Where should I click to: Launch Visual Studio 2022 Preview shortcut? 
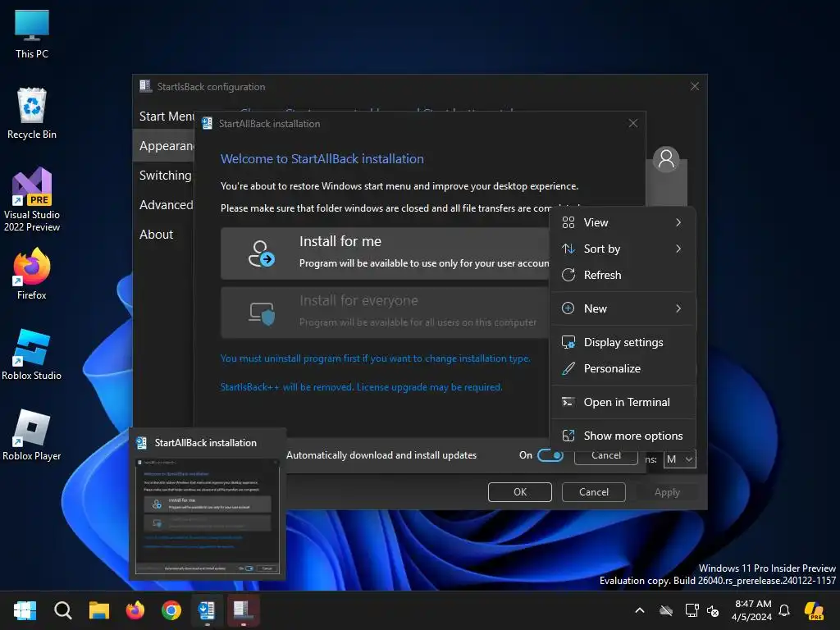(32, 199)
